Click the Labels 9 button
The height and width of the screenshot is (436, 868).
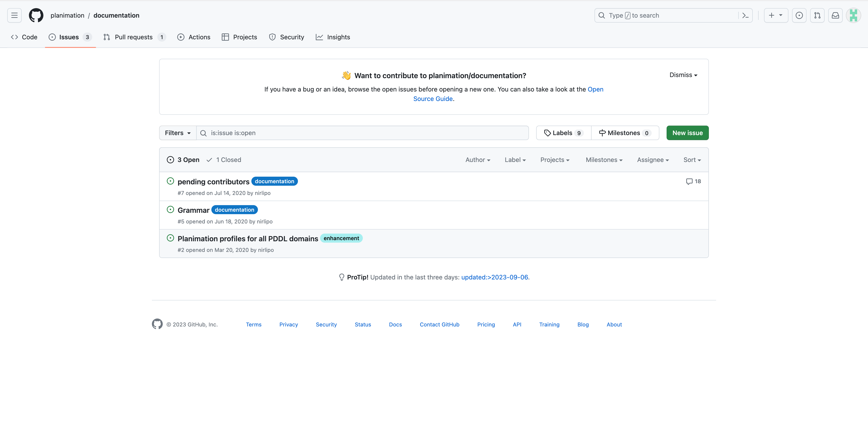tap(564, 132)
